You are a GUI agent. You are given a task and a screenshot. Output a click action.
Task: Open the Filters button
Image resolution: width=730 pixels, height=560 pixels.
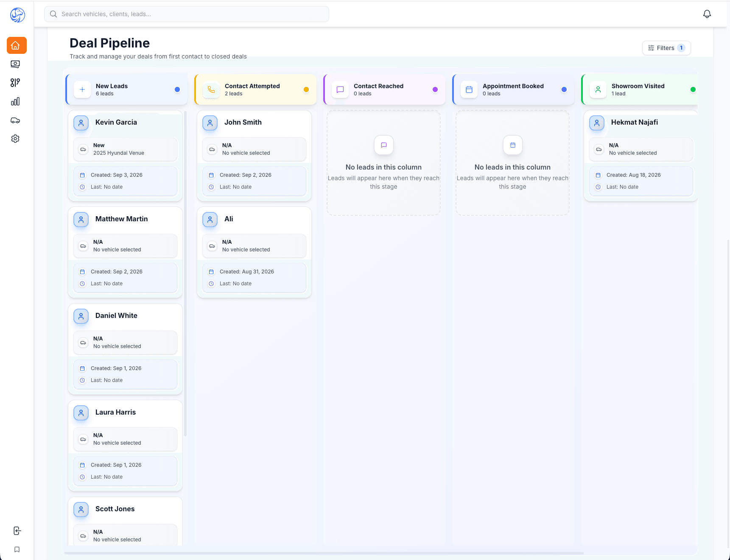[x=666, y=48]
